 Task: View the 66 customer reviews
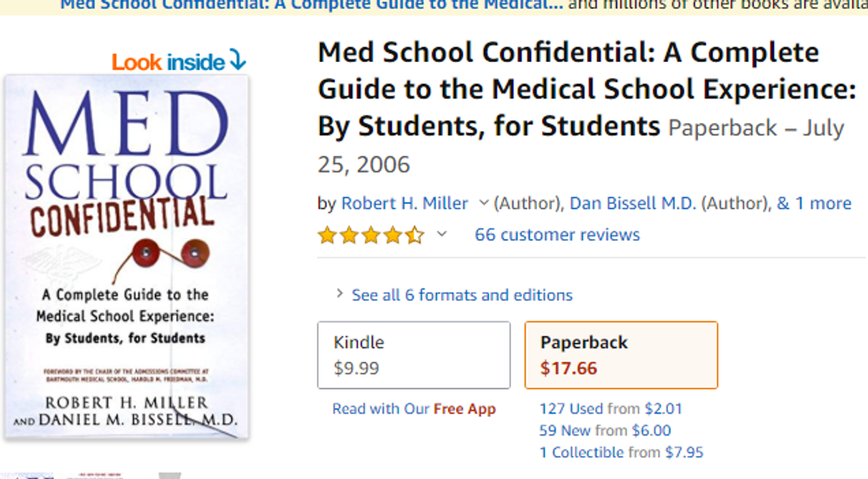[x=557, y=235]
